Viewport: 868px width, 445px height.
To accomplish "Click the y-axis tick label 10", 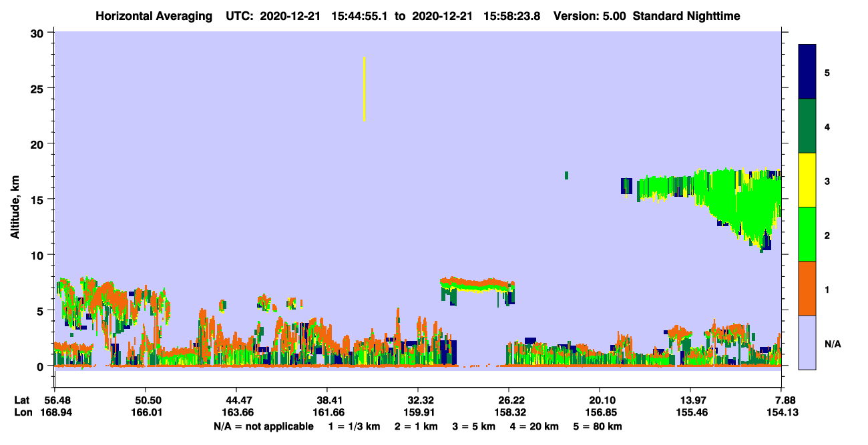I will point(38,255).
